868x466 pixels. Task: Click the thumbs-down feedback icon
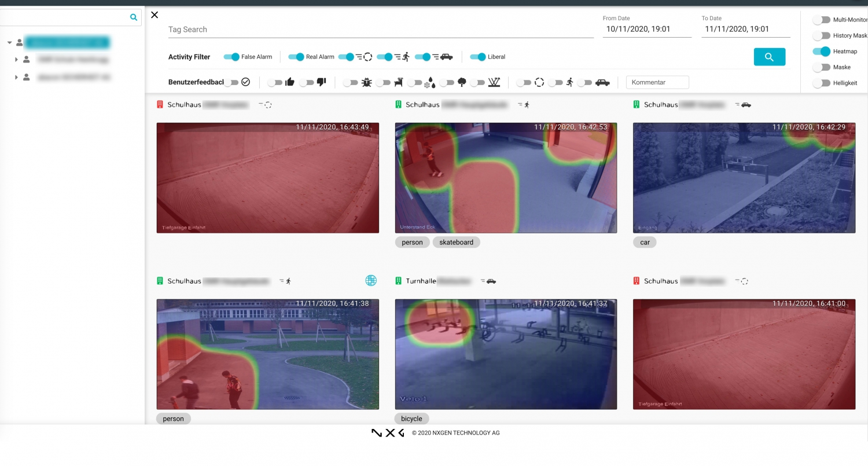[322, 82]
